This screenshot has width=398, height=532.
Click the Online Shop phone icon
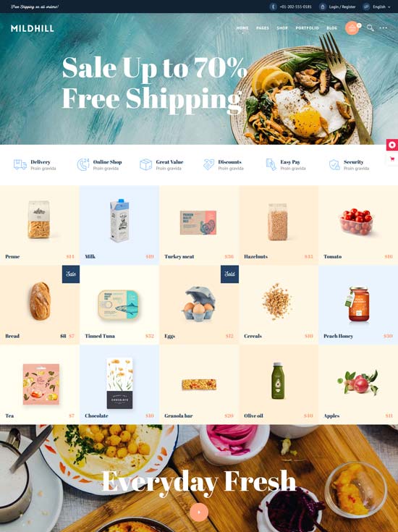(82, 164)
